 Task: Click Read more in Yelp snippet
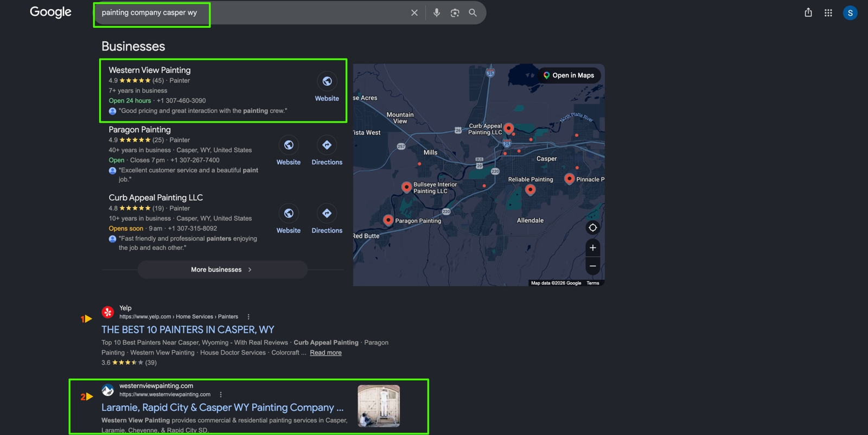[x=325, y=353]
